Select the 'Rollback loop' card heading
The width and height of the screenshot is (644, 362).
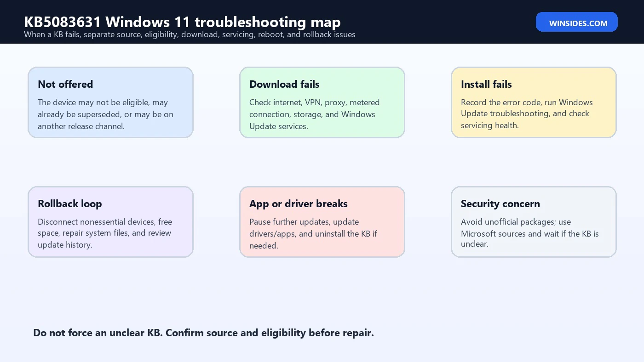pyautogui.click(x=70, y=204)
